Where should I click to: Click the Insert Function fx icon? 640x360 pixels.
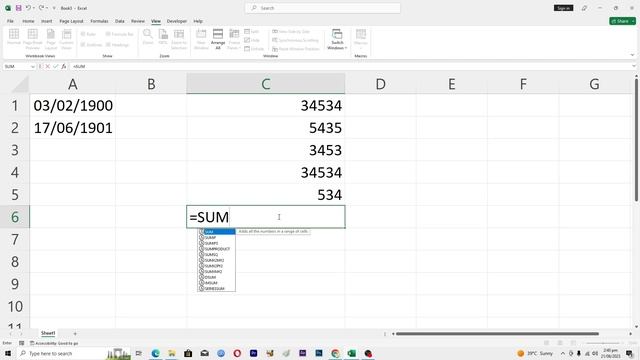[64, 66]
